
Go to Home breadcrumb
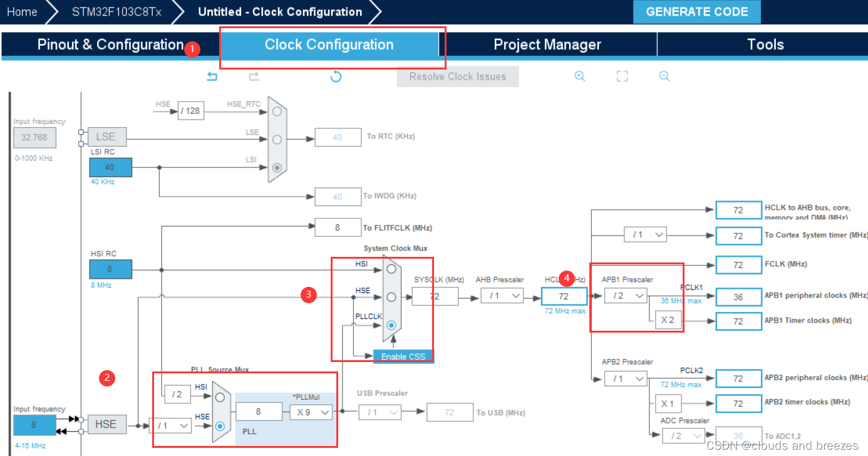tap(22, 12)
